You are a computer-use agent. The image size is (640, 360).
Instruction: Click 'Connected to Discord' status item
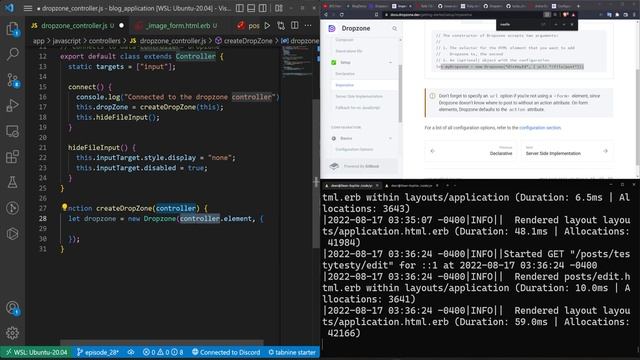pyautogui.click(x=226, y=352)
